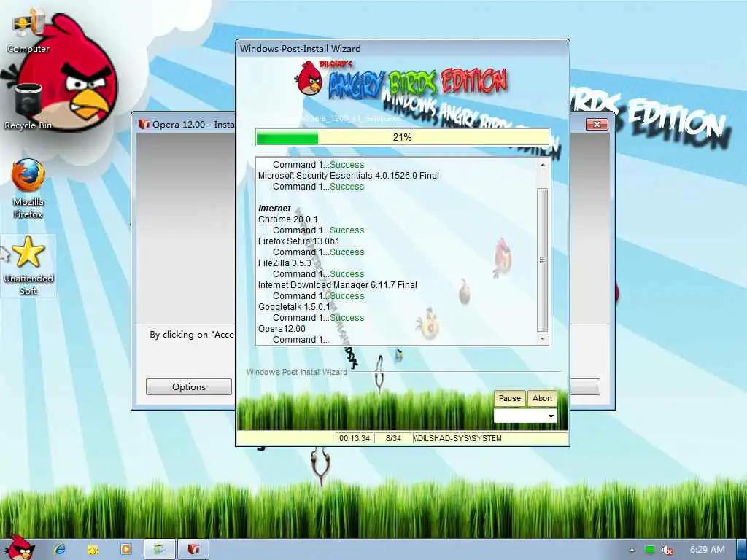Click the Windows Post-Install Wizard title bar
747x560 pixels.
pos(403,49)
